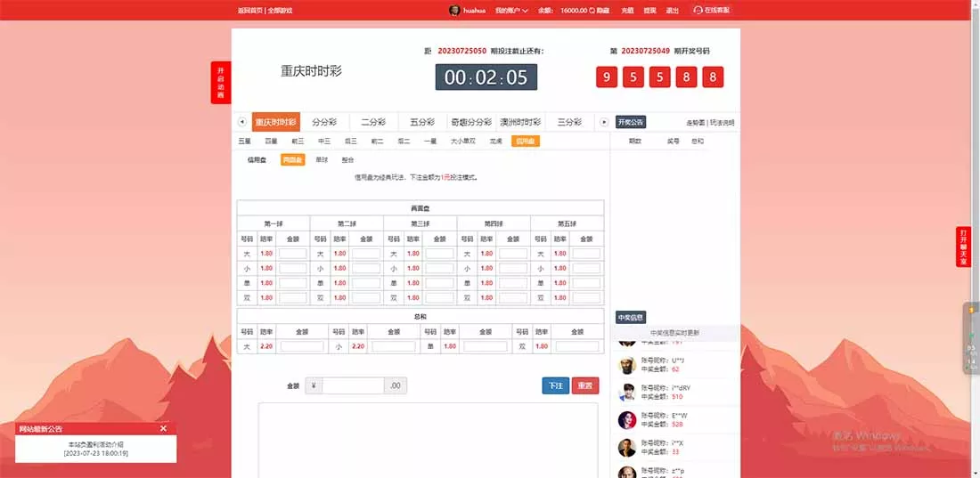Click the avatar of winner E**W
Image resolution: width=980 pixels, height=478 pixels.
coord(627,420)
